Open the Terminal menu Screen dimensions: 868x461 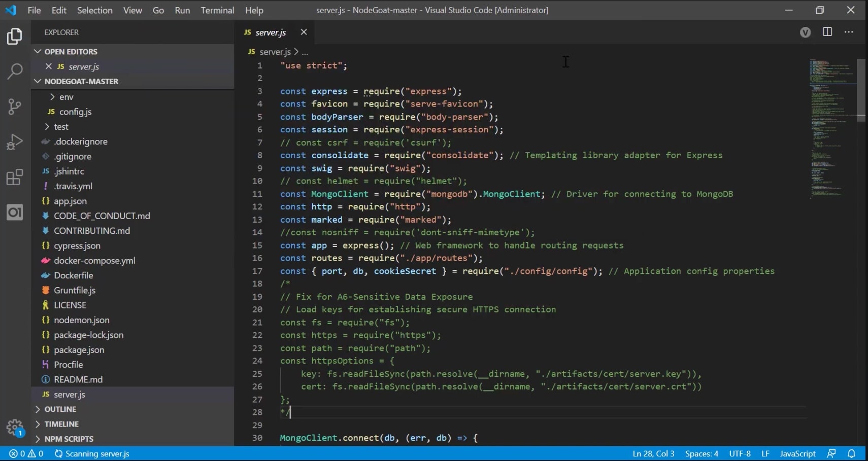point(217,10)
